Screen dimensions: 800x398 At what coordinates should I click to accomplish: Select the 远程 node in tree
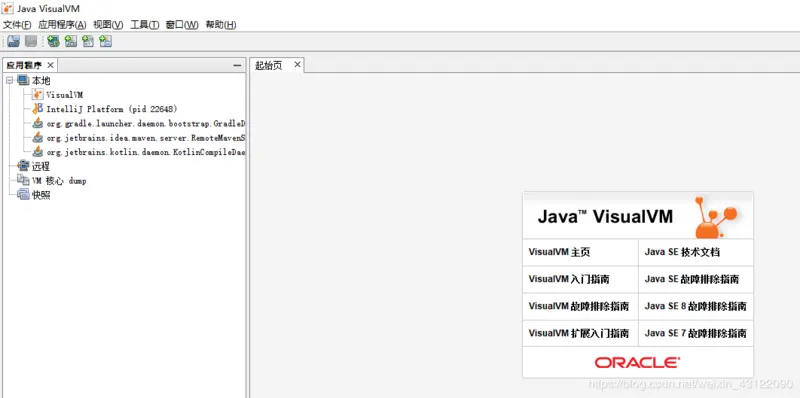[x=41, y=166]
